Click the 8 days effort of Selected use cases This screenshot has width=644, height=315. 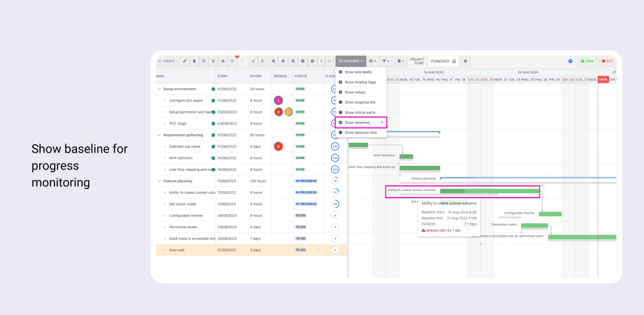[256, 146]
